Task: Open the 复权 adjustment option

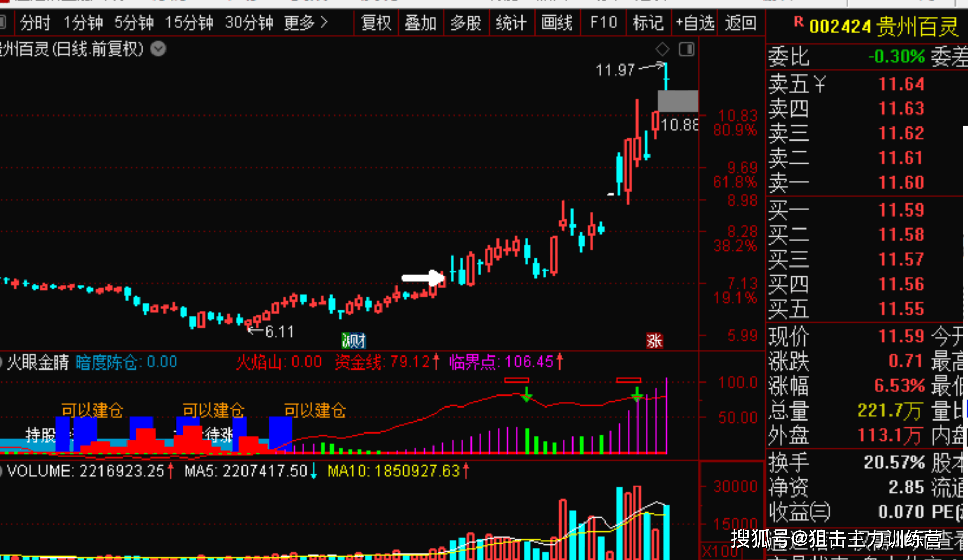Action: coord(376,23)
